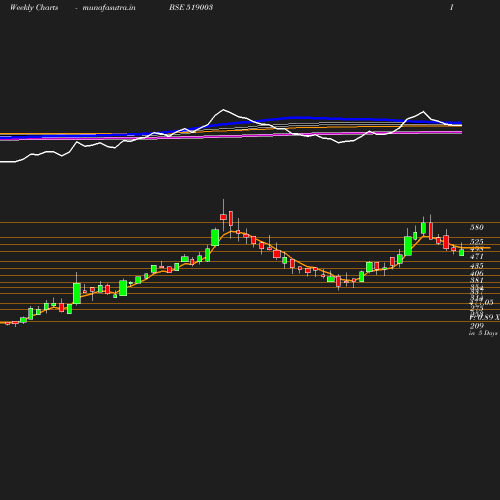Click the "435" price level label
Screen dimensions: 500x500
tap(477, 266)
